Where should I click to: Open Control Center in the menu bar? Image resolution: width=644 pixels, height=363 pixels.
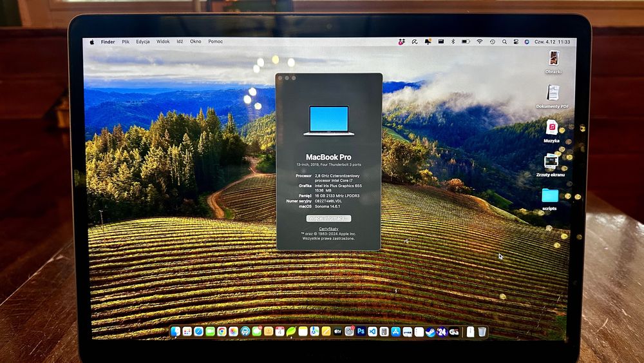coord(516,41)
